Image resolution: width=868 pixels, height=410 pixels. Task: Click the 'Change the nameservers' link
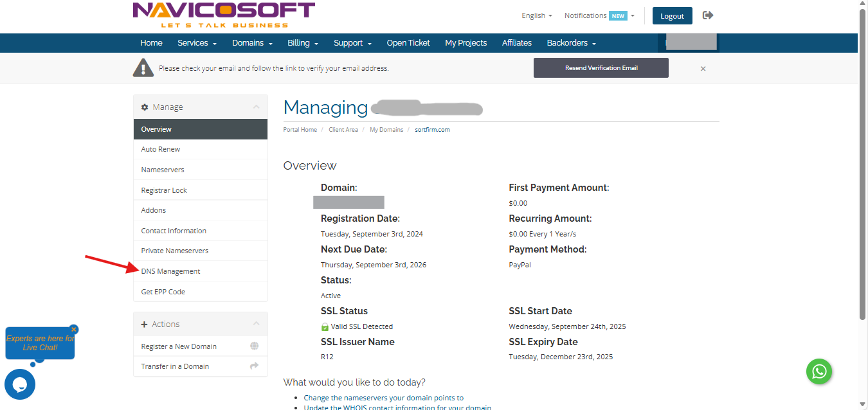pyautogui.click(x=383, y=398)
